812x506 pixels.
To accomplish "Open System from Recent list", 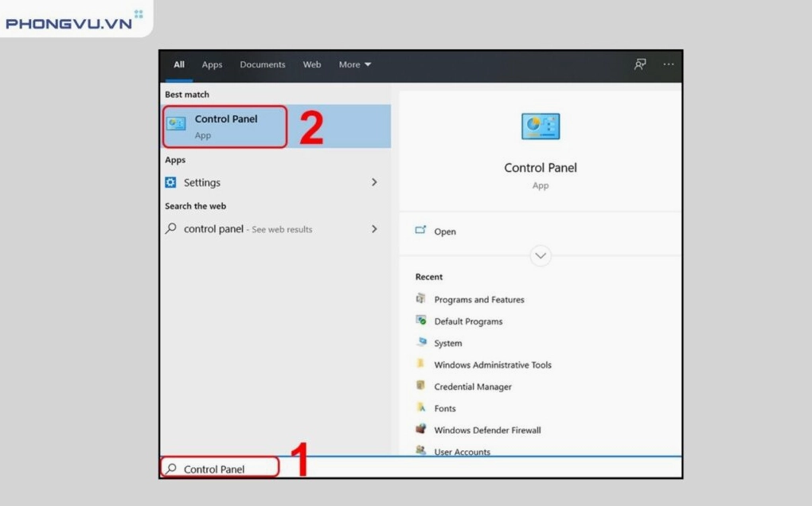I will (447, 344).
